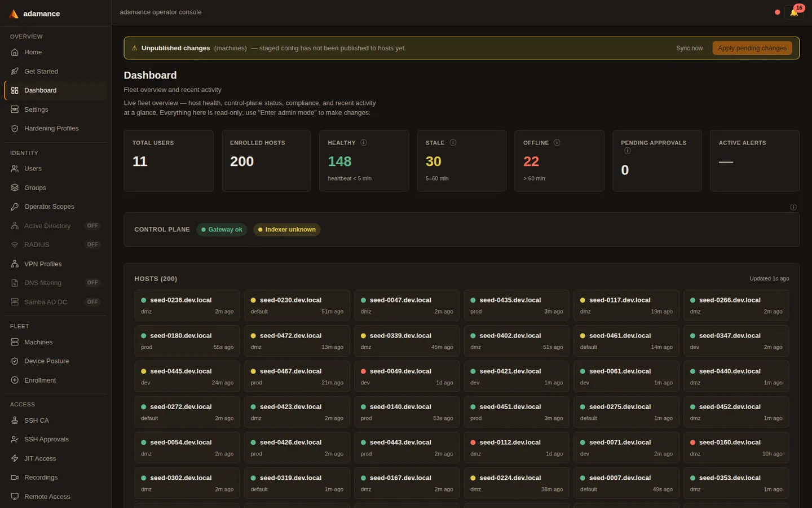The image size is (812, 508).
Task: Click the Machines server icon
Action: [x=15, y=342]
